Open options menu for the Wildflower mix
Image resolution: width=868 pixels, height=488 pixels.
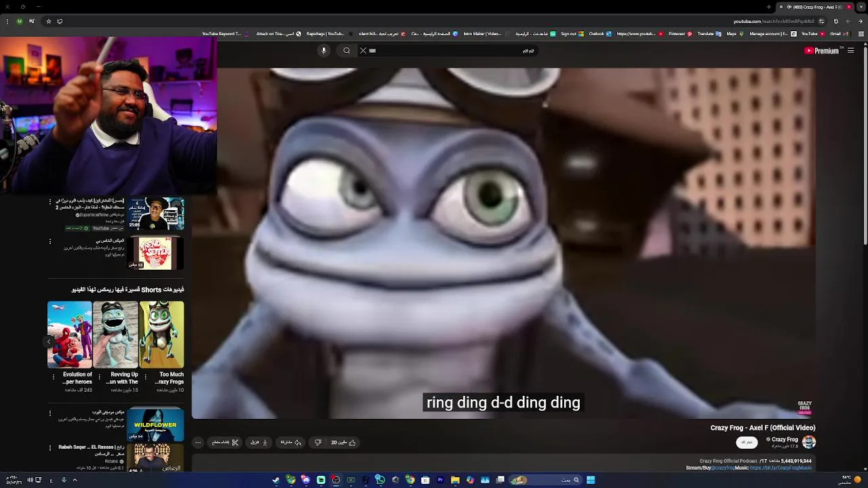(50, 412)
